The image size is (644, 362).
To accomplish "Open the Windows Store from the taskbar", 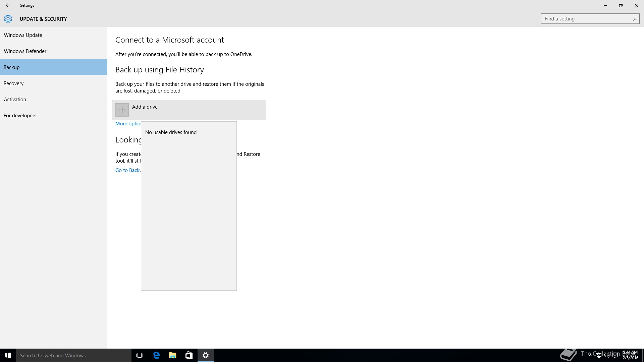I will point(189,355).
